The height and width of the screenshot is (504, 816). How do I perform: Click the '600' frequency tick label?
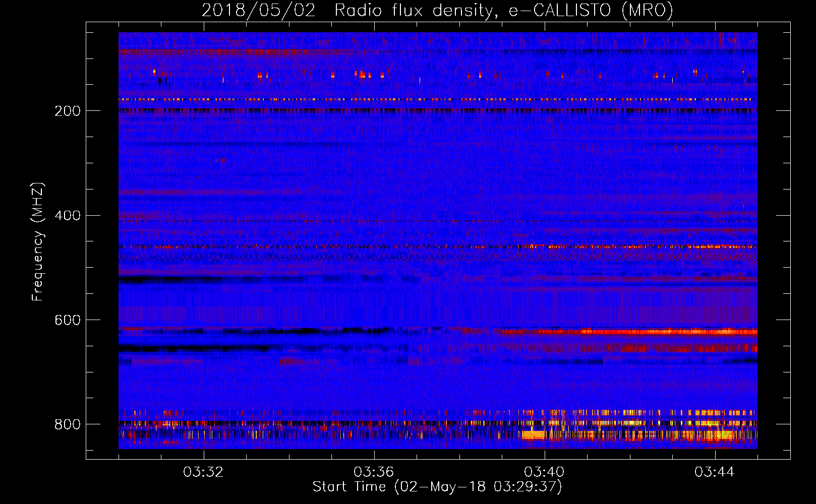[x=68, y=321]
